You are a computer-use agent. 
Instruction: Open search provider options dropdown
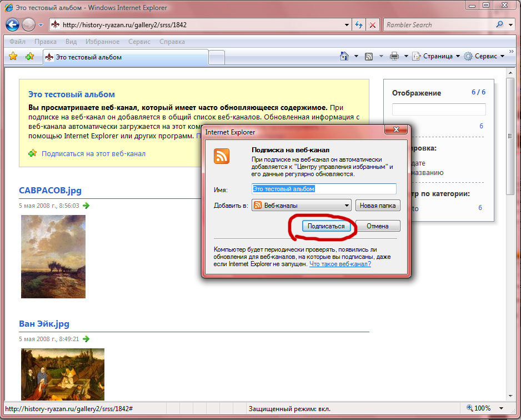coord(510,25)
